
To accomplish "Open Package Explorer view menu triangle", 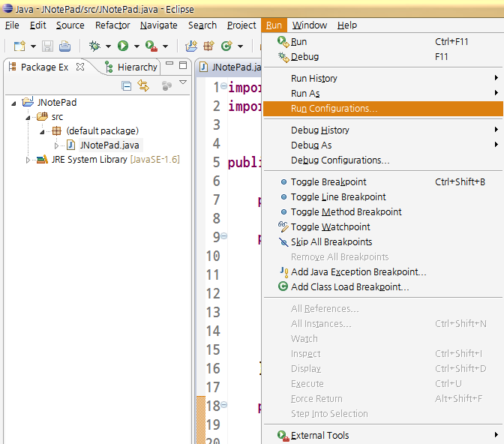I will tap(183, 82).
